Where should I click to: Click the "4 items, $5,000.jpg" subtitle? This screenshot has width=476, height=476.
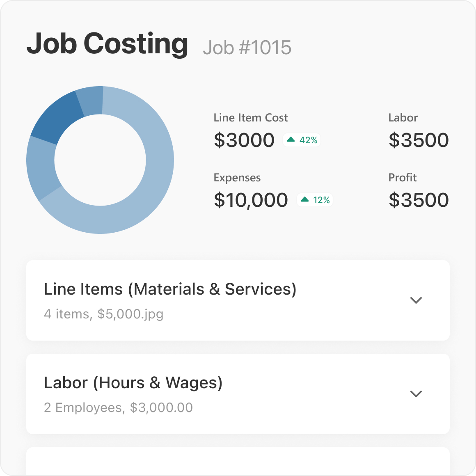click(x=103, y=314)
